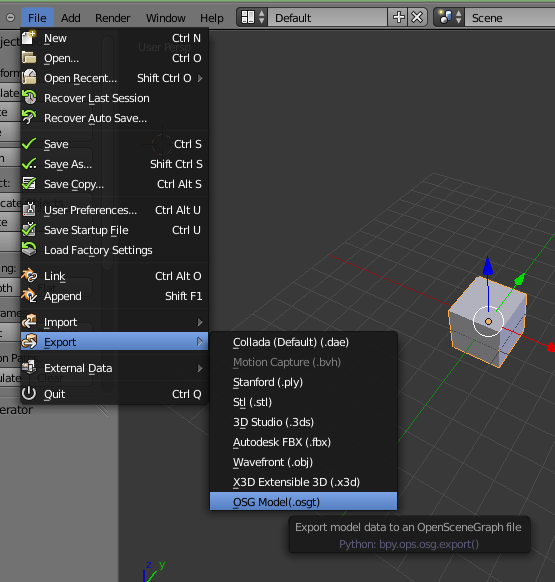This screenshot has height=582, width=555.
Task: Export as Stl (.stl)
Action: pos(303,402)
